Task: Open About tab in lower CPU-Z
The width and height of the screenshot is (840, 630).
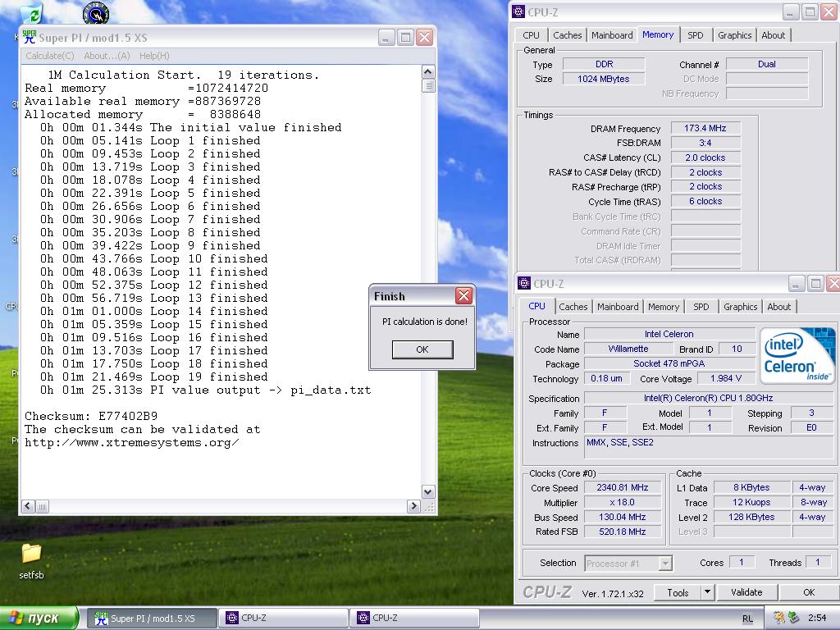Action: click(x=779, y=307)
